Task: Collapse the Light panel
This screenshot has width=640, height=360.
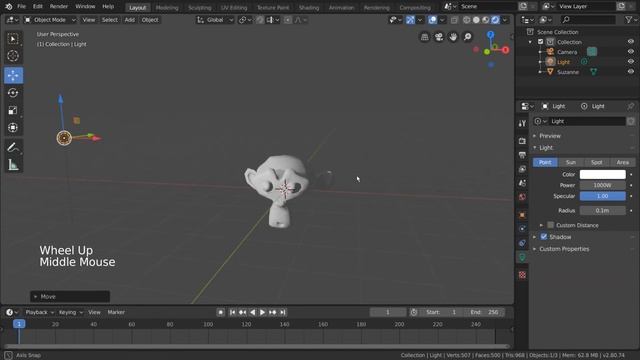Action: (x=546, y=148)
